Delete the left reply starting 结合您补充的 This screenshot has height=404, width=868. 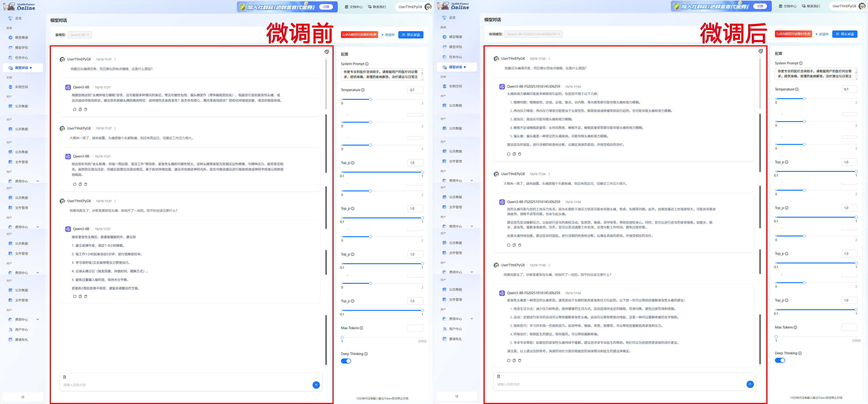[86, 184]
